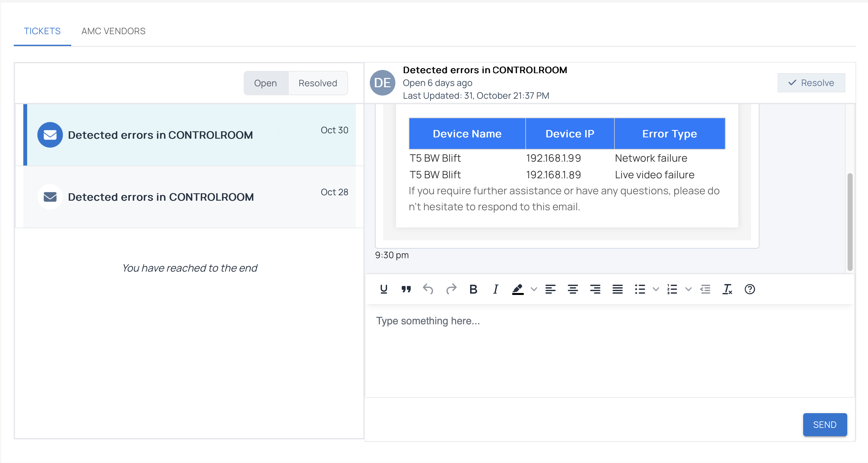Screen dimensions: 868x463
Task: Click the conversation scrollbar thumb
Action: [850, 222]
